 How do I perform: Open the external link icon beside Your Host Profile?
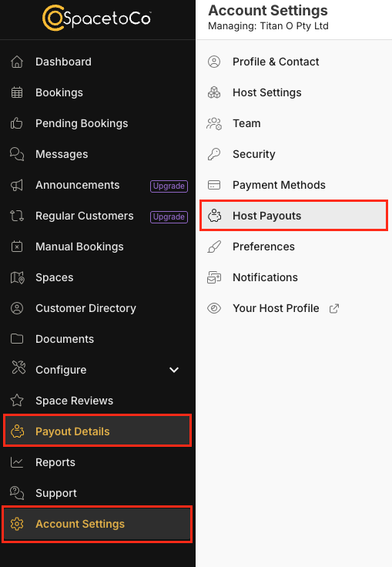[x=334, y=308]
